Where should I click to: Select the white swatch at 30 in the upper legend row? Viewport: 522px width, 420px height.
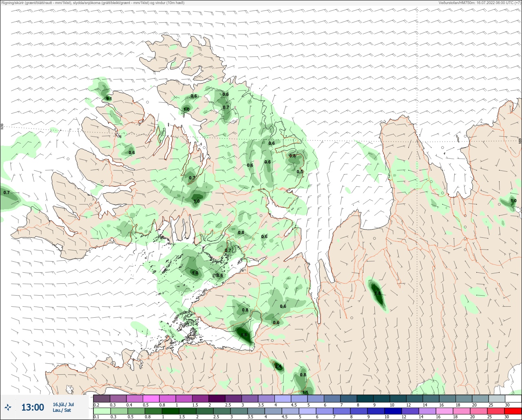513,398
